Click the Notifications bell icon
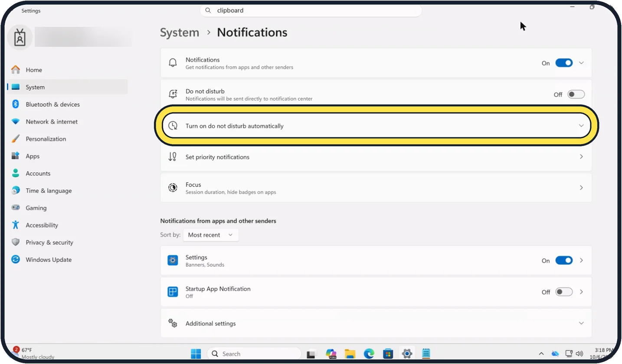The image size is (622, 364). (x=173, y=63)
